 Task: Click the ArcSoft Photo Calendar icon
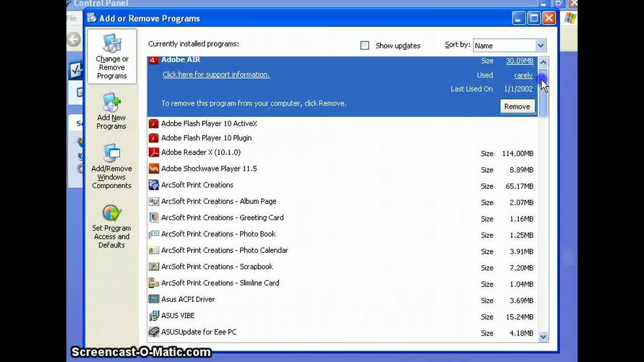[x=153, y=250]
